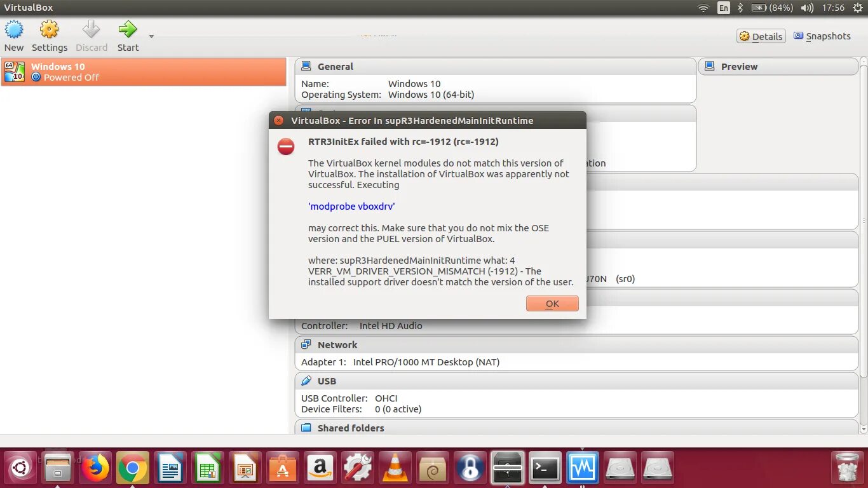Switch to the Snapshots view
This screenshot has width=868, height=488.
click(x=822, y=36)
